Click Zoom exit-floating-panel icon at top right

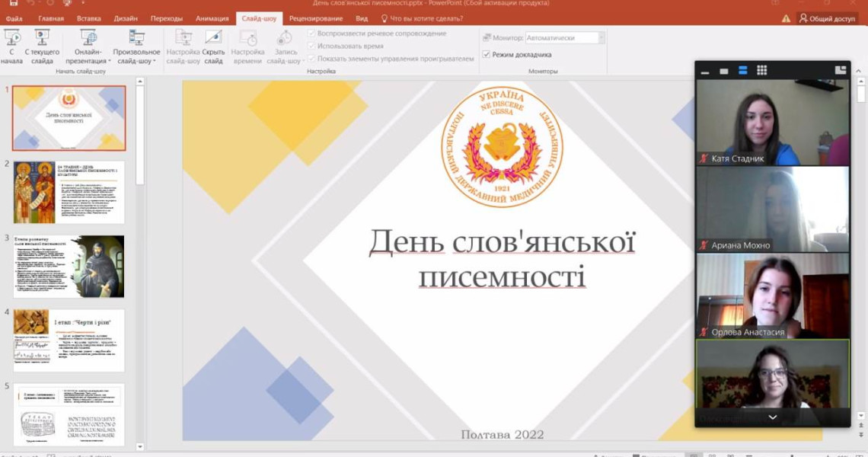(841, 70)
